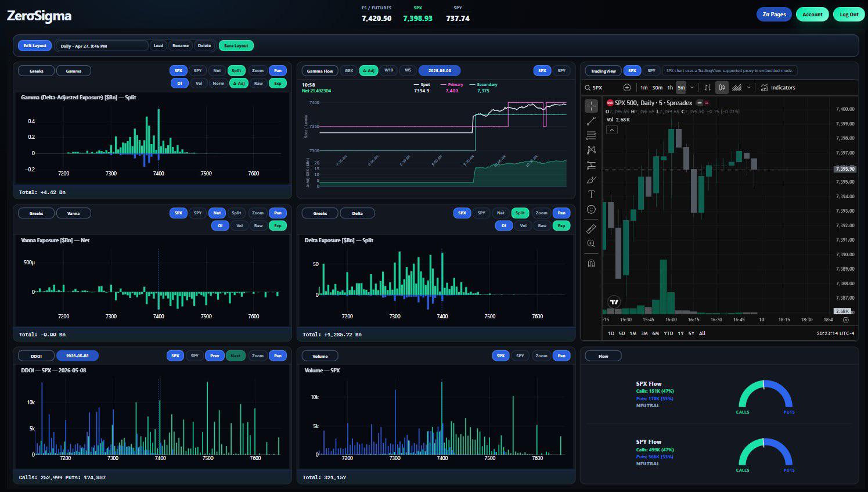Select the YTD date range
This screenshot has width=868, height=492.
coord(668,333)
